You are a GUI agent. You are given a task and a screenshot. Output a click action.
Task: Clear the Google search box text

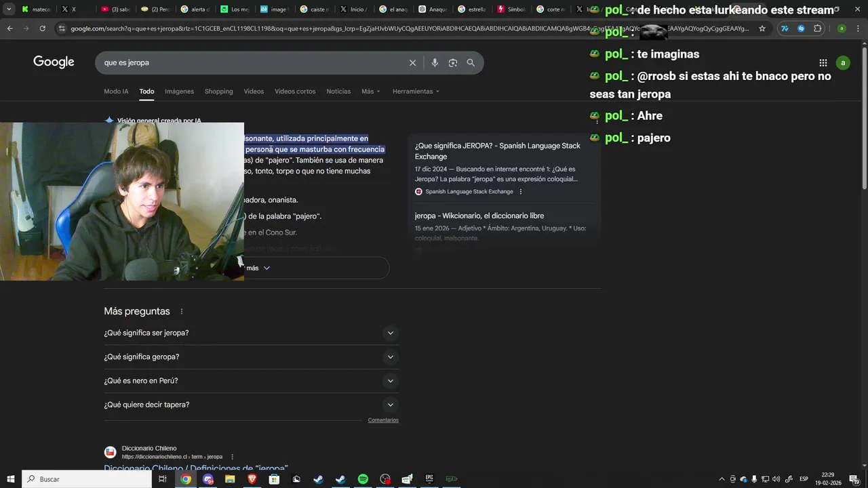(x=412, y=62)
